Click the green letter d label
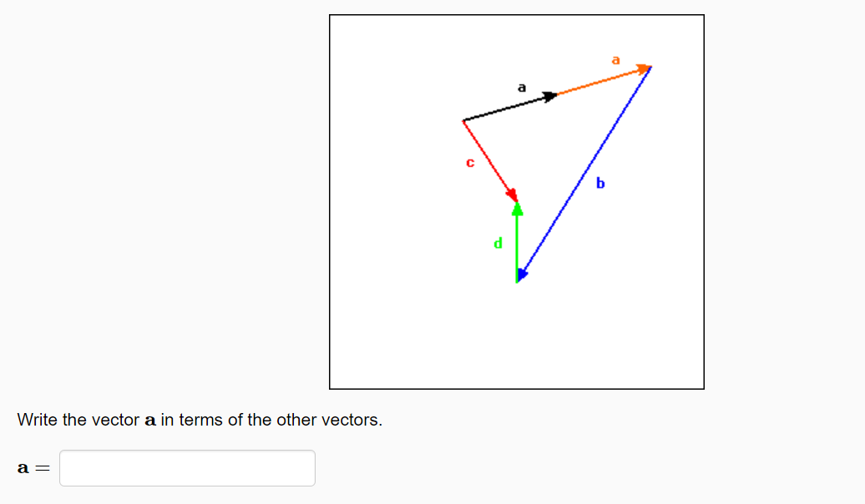865x504 pixels. (x=498, y=244)
